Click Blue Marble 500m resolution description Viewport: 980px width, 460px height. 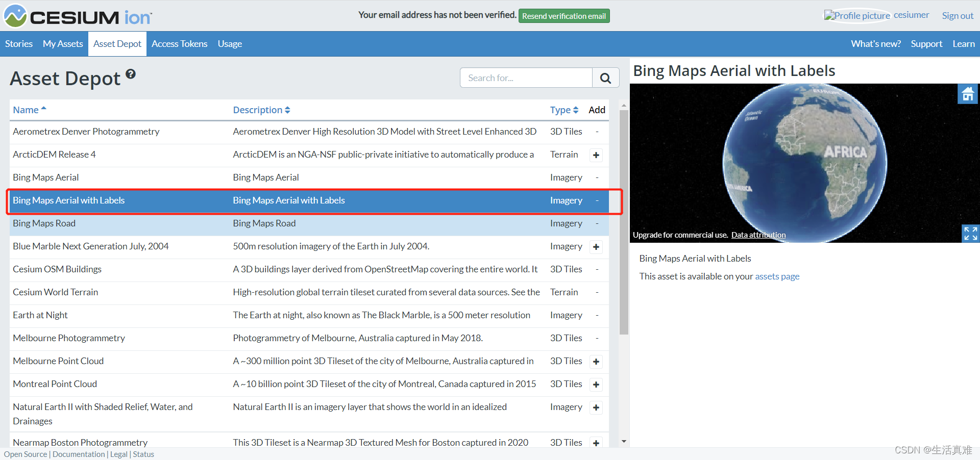(x=331, y=246)
